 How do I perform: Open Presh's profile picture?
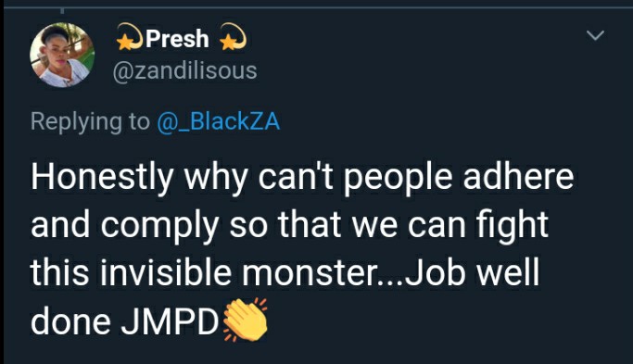coord(62,55)
